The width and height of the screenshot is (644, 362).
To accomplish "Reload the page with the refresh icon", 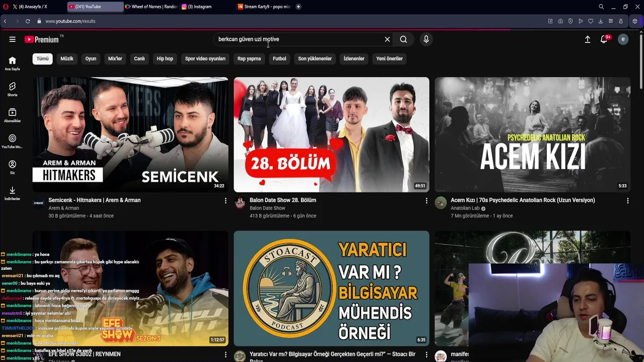I will (x=28, y=21).
